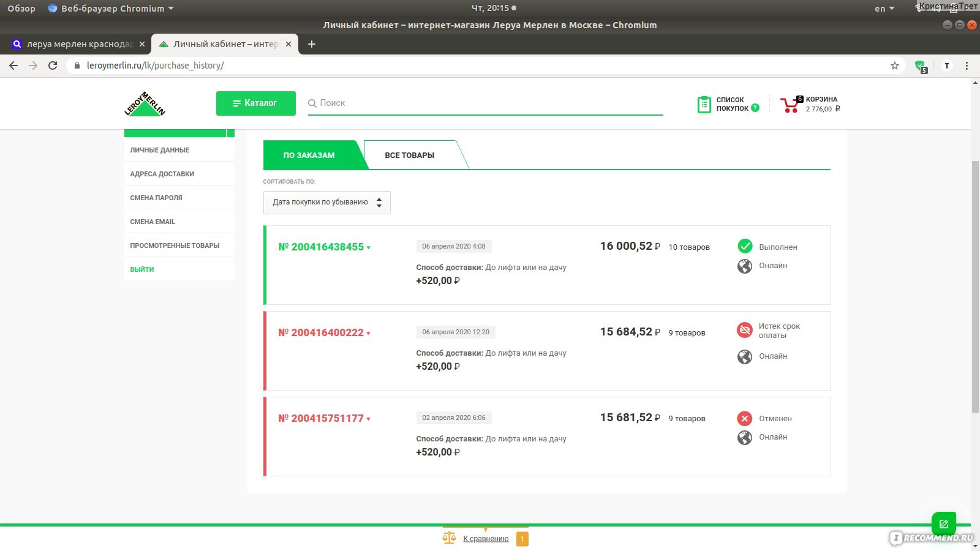
Task: Bookmark the page with the star icon
Action: (x=895, y=66)
